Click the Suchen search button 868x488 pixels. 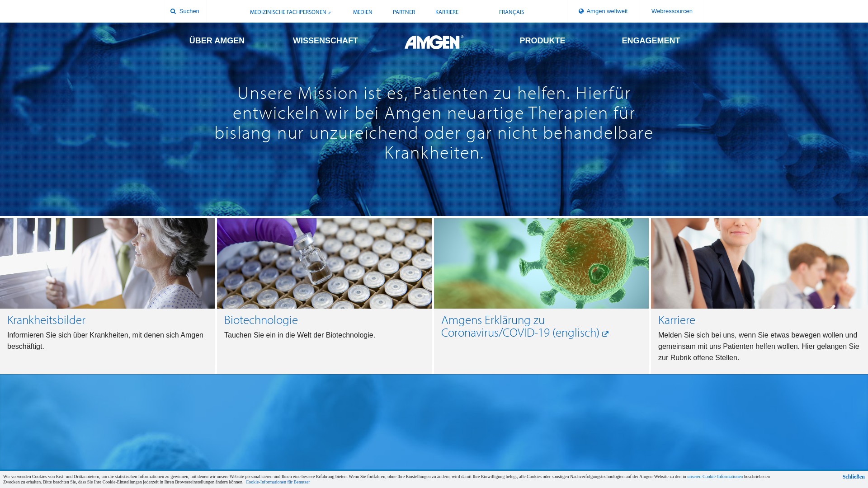click(x=185, y=11)
